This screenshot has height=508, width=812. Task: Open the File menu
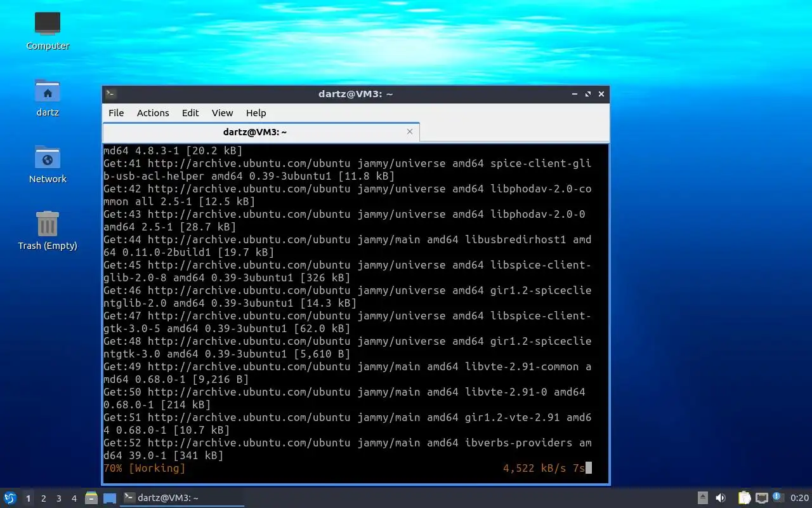[116, 112]
